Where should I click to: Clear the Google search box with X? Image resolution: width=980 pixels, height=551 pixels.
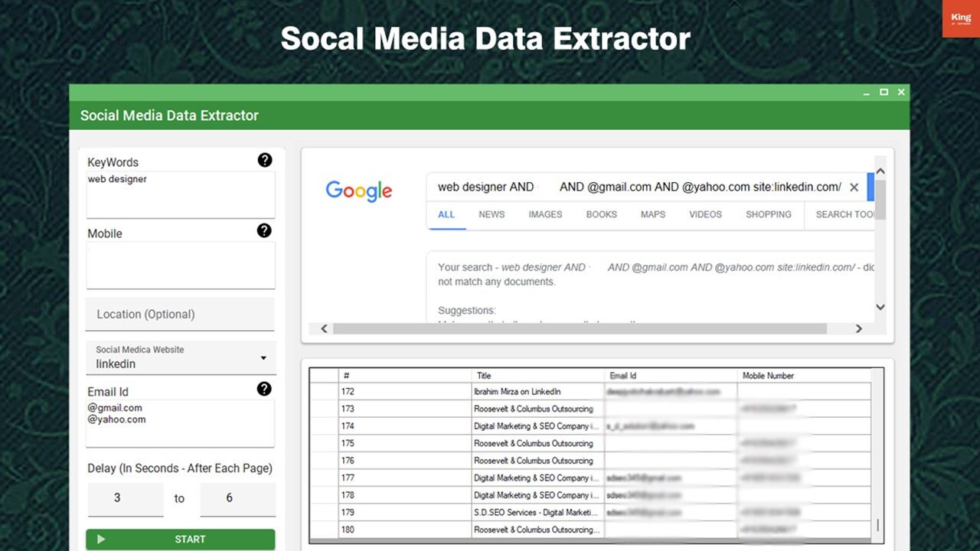[854, 187]
